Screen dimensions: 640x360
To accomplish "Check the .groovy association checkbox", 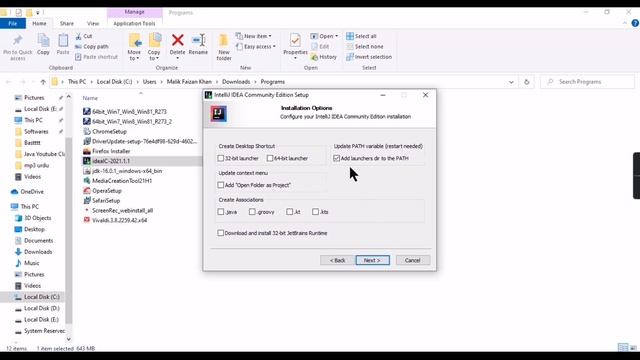I will click(x=252, y=212).
